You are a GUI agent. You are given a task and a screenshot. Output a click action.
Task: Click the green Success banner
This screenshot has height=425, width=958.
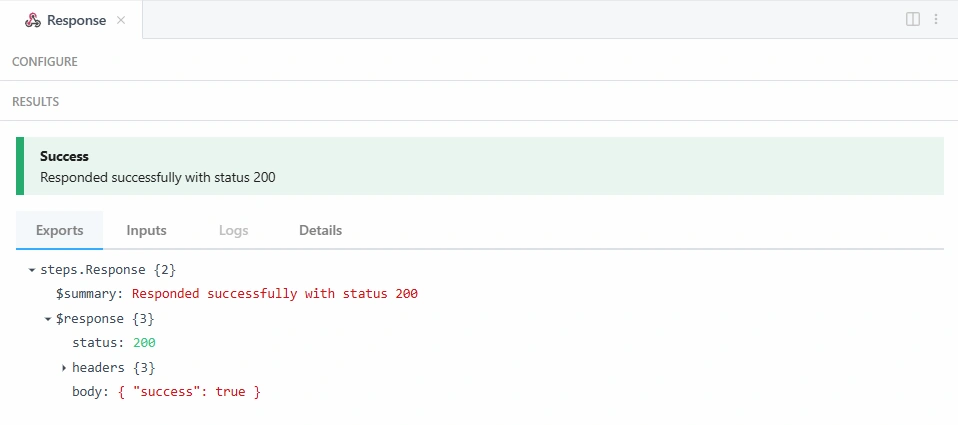[480, 166]
